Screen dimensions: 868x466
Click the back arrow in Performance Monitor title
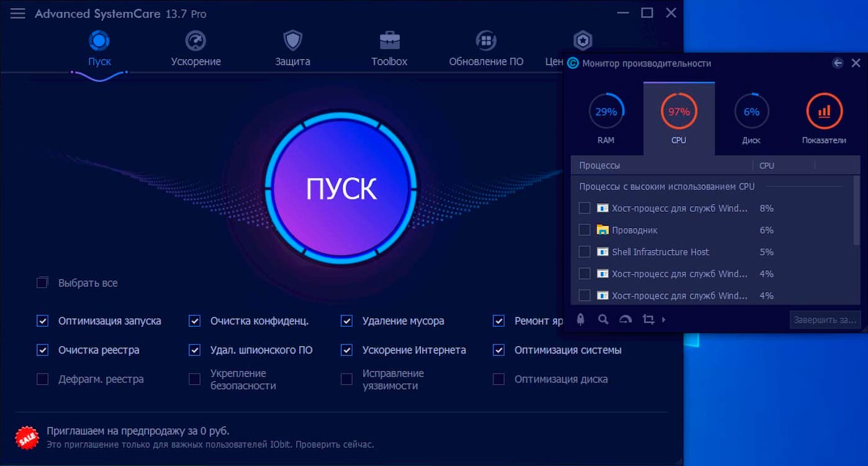pos(838,63)
